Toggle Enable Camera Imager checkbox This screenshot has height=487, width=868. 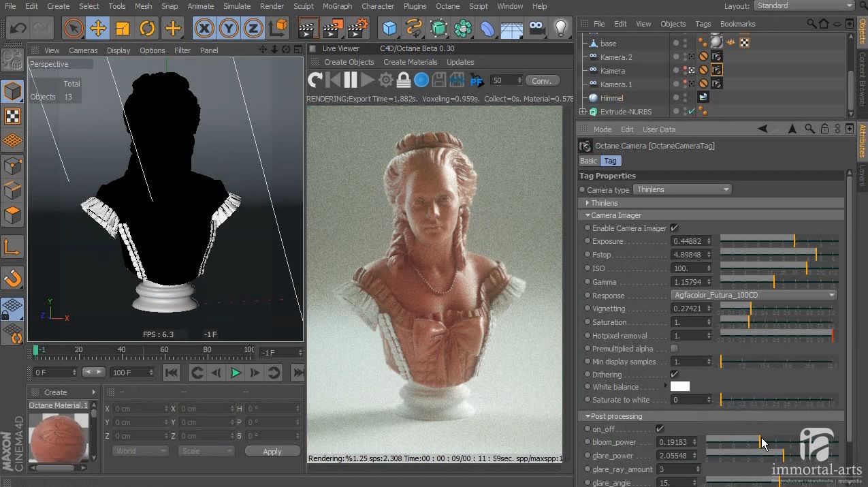point(674,228)
